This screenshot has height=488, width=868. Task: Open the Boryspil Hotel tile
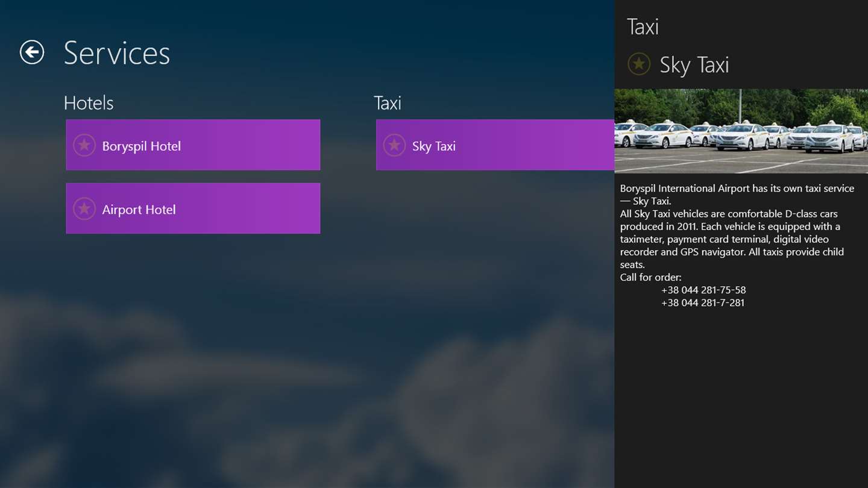(x=193, y=145)
